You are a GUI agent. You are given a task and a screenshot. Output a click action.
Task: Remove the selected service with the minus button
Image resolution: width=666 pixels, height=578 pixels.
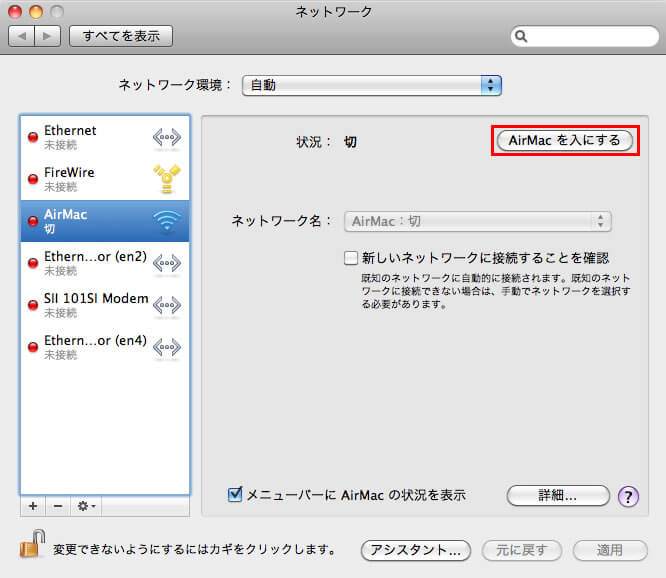(58, 506)
